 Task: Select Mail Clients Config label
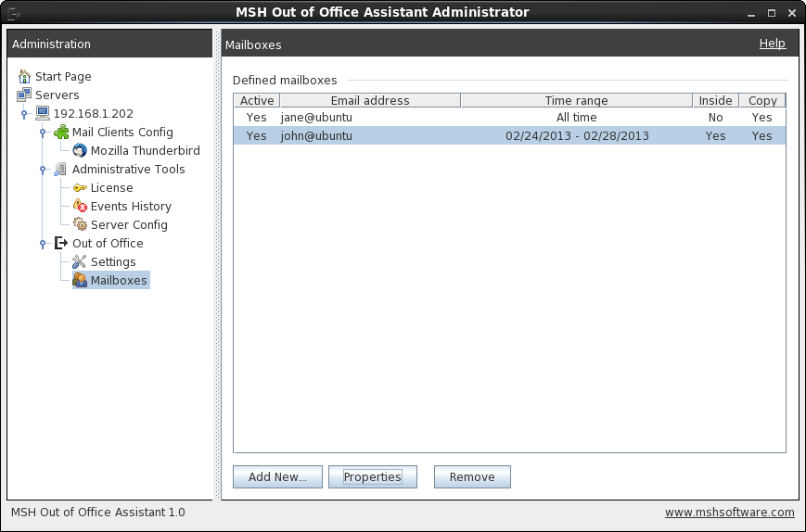click(122, 132)
